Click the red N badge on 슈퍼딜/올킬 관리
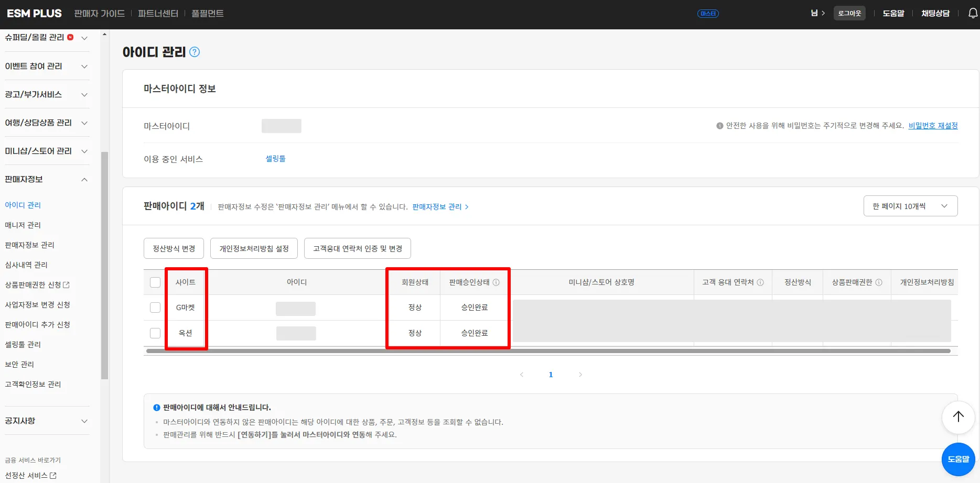Screen dimensions: 980x483 coord(70,37)
